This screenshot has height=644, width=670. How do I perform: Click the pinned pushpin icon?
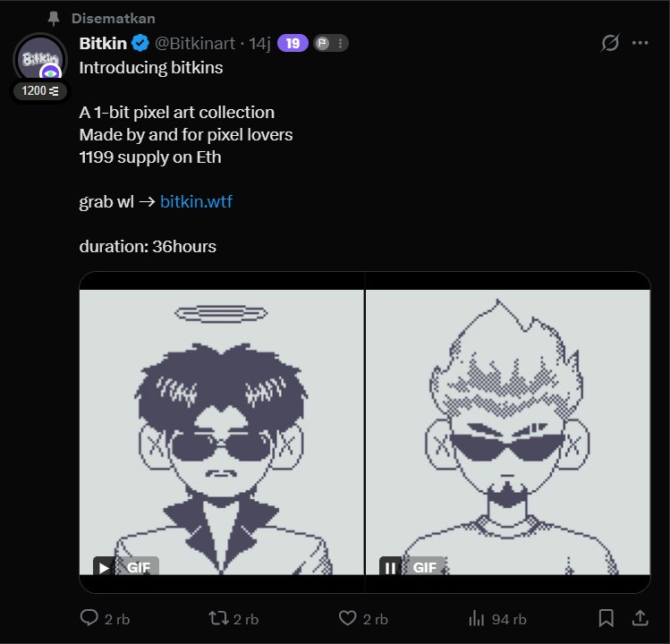coord(54,19)
